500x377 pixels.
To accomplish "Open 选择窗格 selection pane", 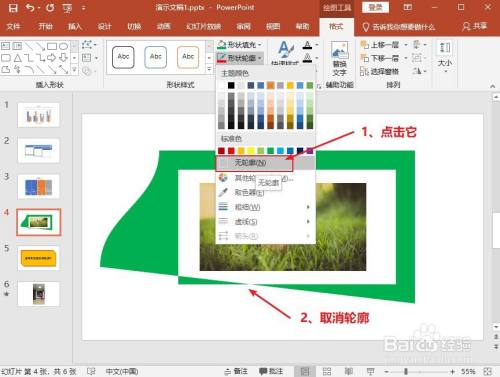I will pos(380,71).
